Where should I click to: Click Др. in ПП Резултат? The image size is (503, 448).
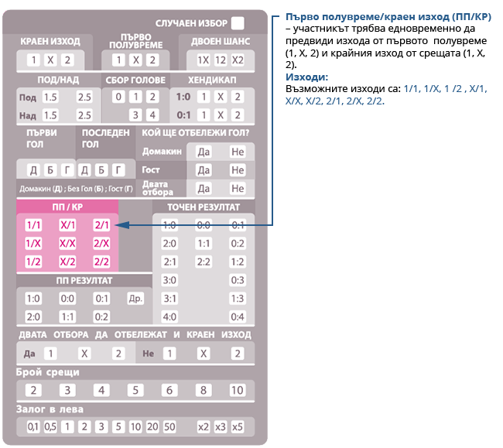135,299
